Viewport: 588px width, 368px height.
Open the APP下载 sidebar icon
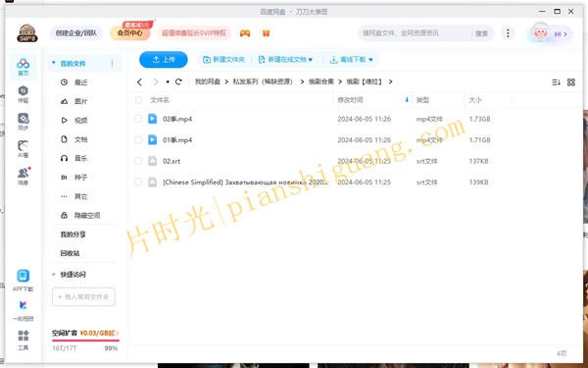click(24, 281)
